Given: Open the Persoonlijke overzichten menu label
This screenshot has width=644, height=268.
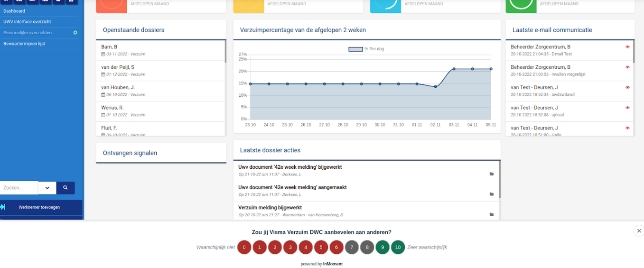Looking at the screenshot, I should 28,33.
